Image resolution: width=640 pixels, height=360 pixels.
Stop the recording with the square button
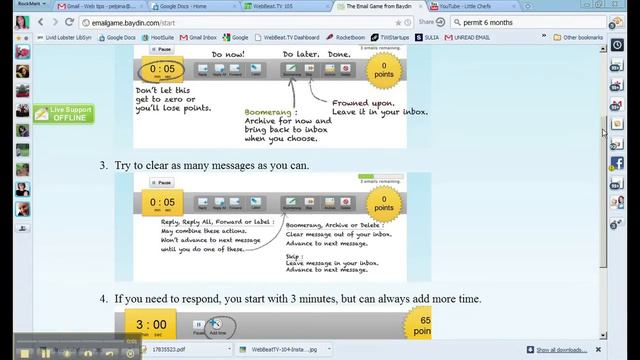24,353
